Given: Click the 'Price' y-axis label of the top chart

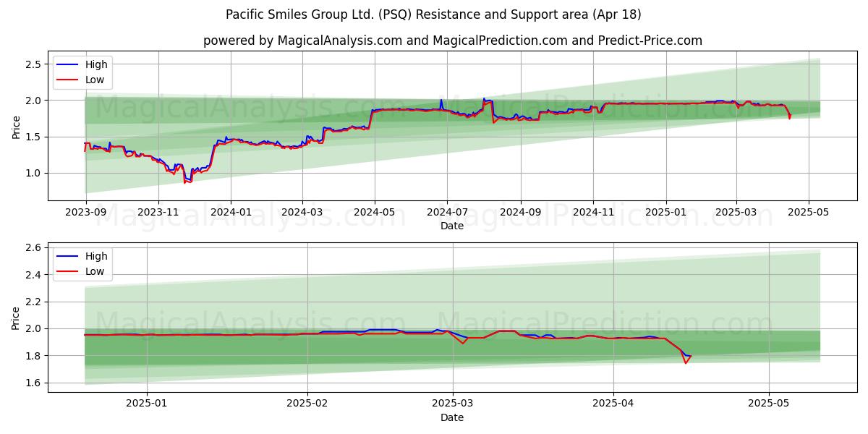Looking at the screenshot, I should click(x=16, y=127).
